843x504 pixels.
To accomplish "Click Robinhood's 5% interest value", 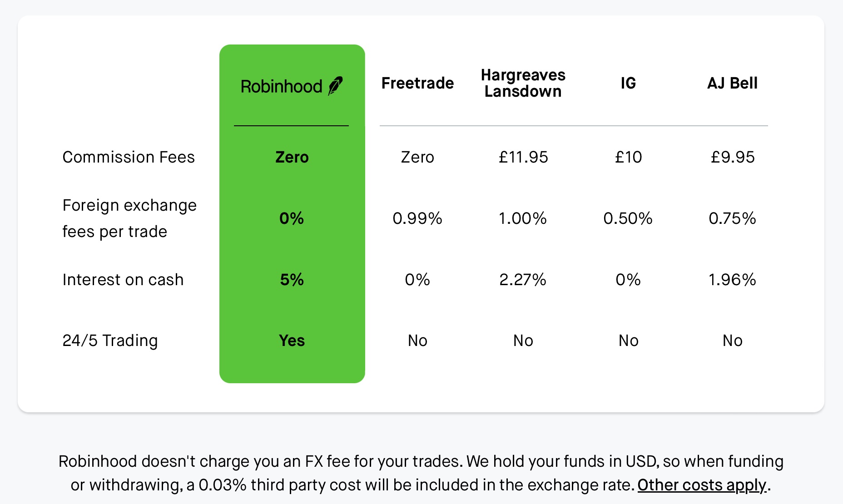I will (292, 280).
